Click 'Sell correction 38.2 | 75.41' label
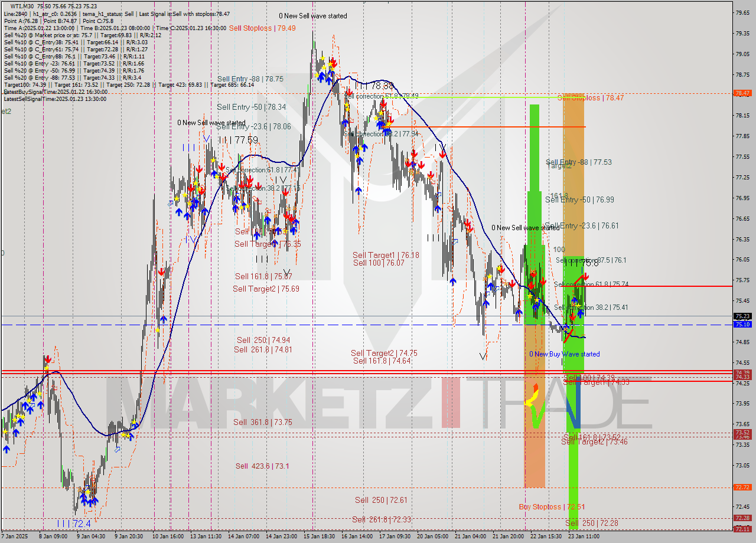Image resolution: width=756 pixels, height=543 pixels. coord(591,308)
